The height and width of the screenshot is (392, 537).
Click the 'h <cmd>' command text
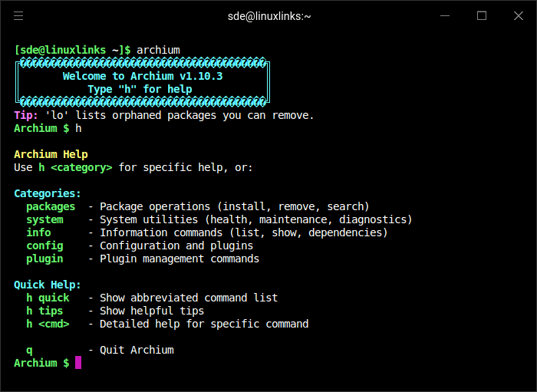[48, 324]
